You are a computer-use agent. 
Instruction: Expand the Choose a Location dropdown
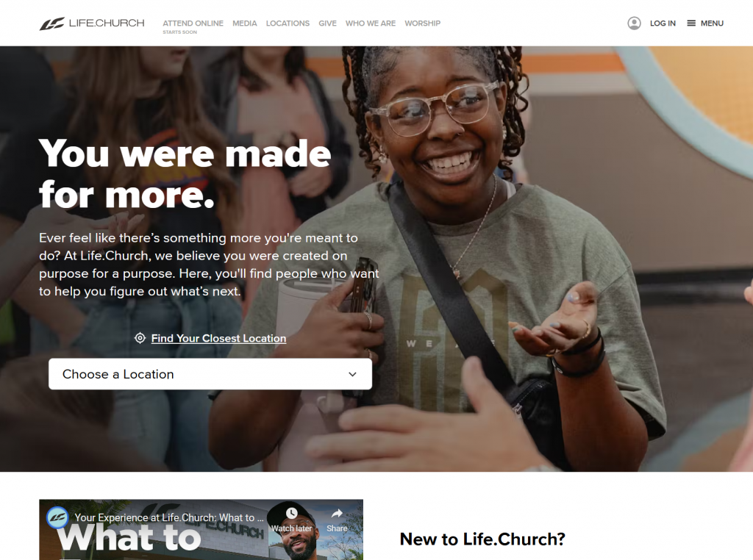(210, 374)
